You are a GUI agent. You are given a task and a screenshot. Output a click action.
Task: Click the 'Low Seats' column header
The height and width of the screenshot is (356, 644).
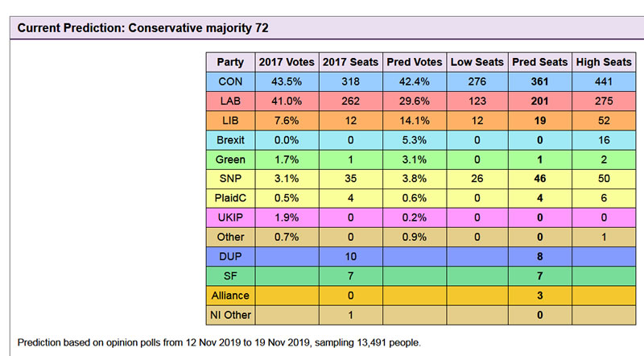point(477,62)
